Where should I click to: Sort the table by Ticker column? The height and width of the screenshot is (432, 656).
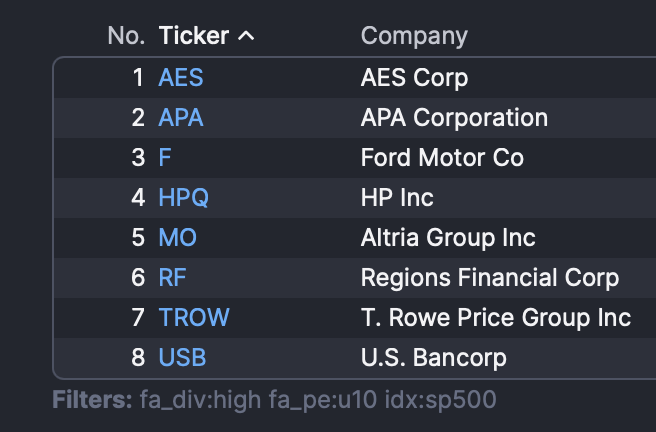194,36
